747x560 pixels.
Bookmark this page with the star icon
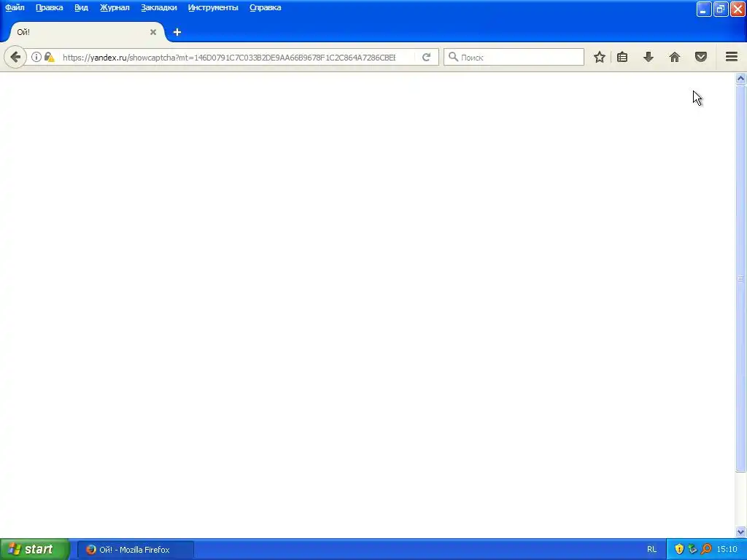[x=600, y=57]
